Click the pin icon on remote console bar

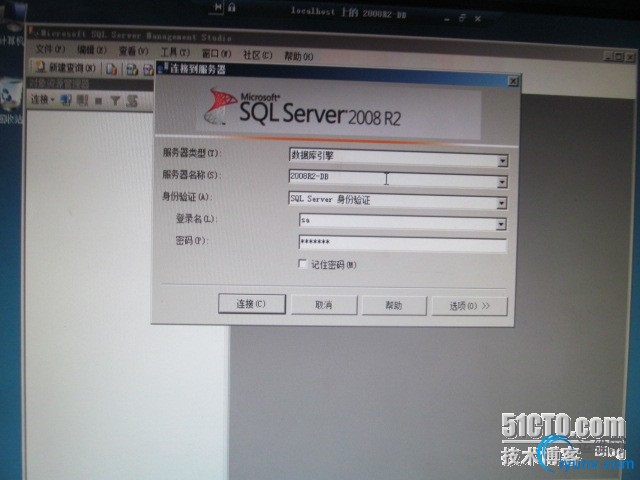click(218, 7)
